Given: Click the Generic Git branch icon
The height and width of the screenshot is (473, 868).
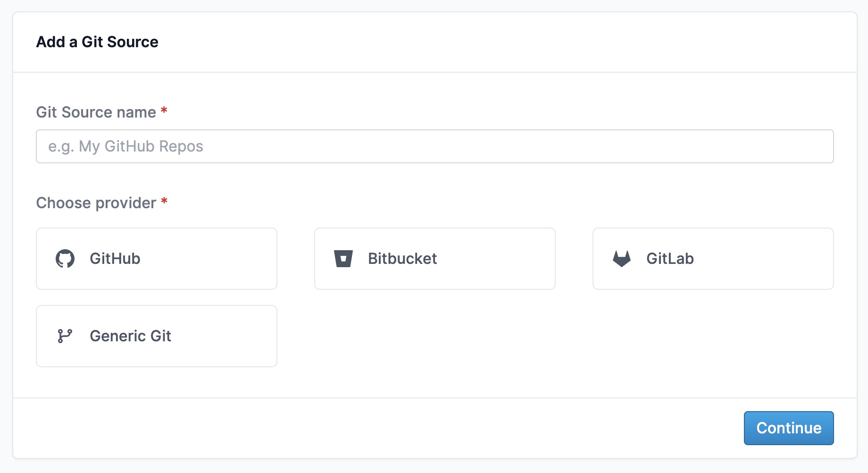Looking at the screenshot, I should (65, 336).
